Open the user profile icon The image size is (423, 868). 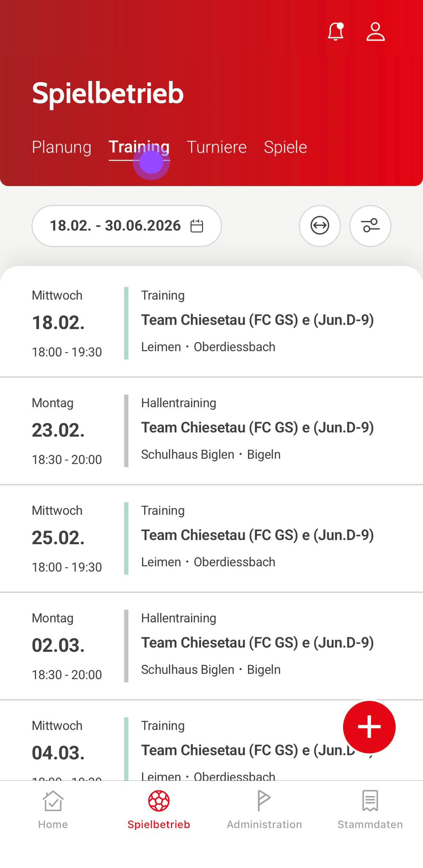coord(375,32)
